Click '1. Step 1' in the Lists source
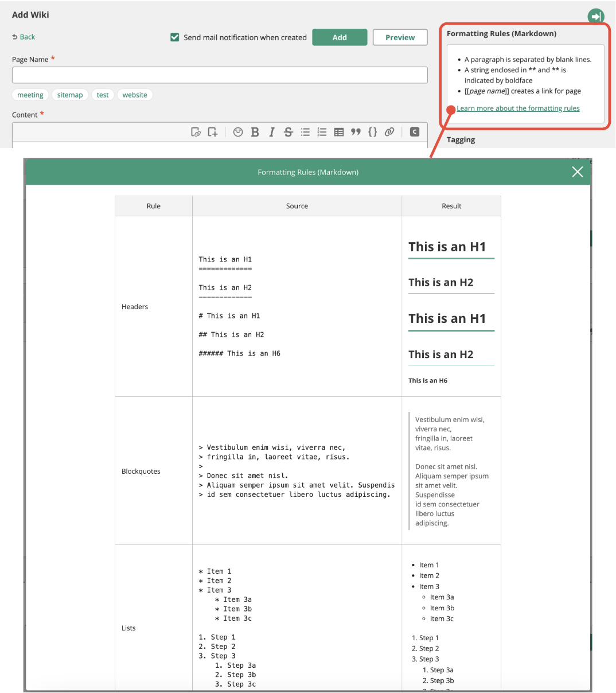This screenshot has height=693, width=616. point(217,637)
